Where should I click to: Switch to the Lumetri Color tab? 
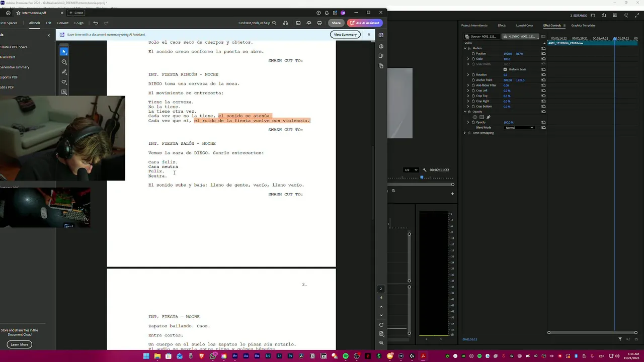pos(524,25)
